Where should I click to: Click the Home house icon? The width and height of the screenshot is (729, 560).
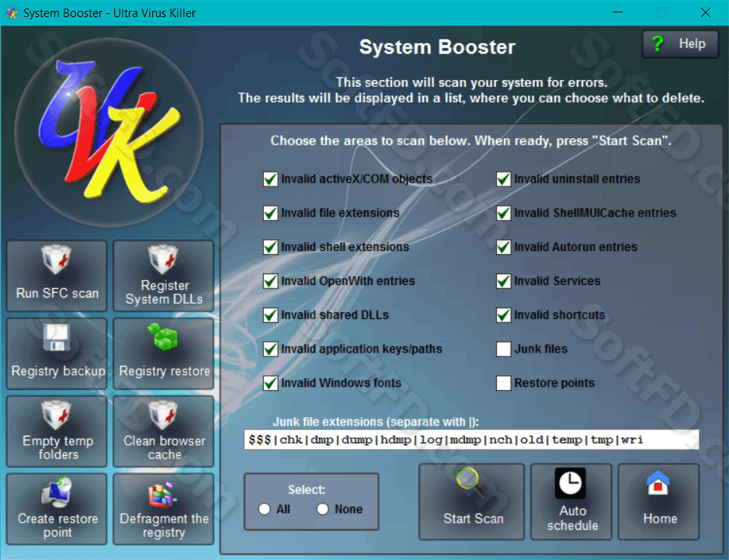click(658, 483)
